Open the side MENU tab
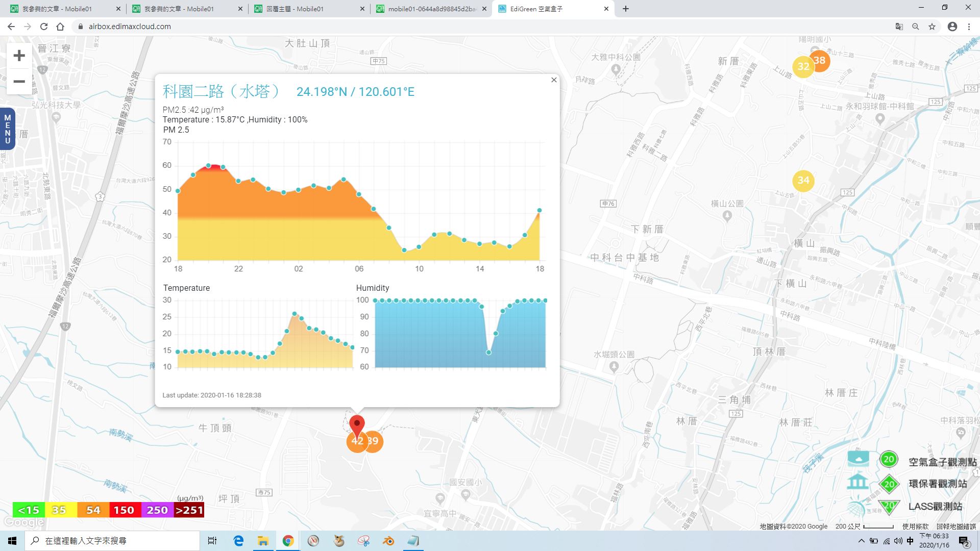The height and width of the screenshot is (551, 980). point(7,129)
